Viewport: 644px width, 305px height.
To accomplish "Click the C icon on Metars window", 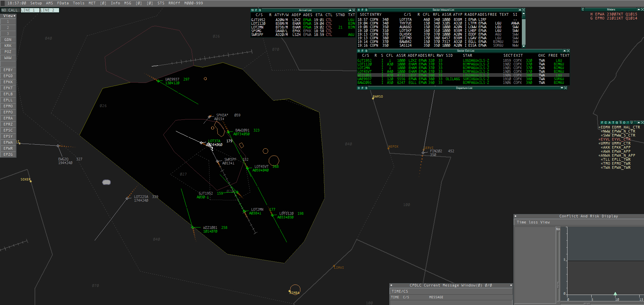I will (583, 9).
